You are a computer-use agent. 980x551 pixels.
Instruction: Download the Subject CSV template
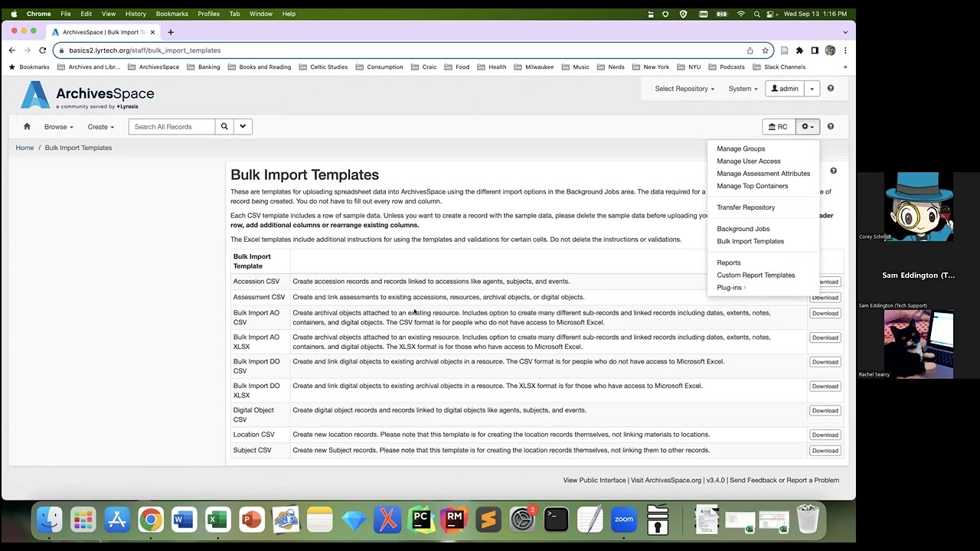pos(825,451)
